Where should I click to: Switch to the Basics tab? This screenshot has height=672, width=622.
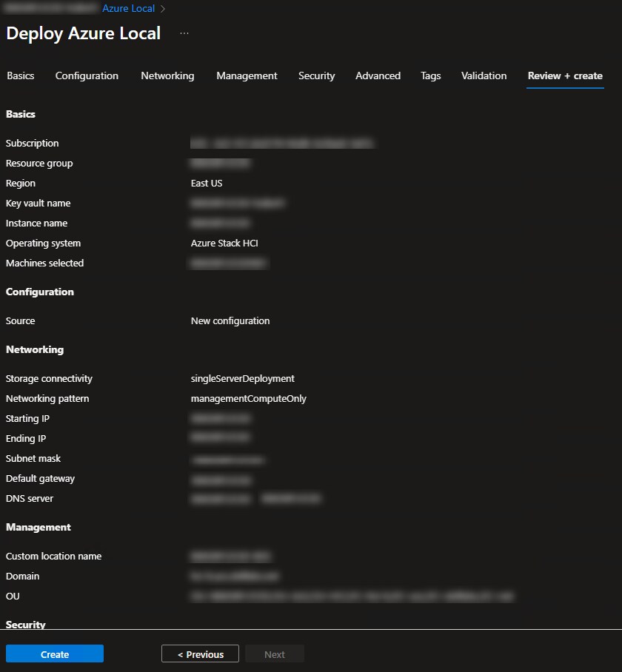click(x=20, y=75)
